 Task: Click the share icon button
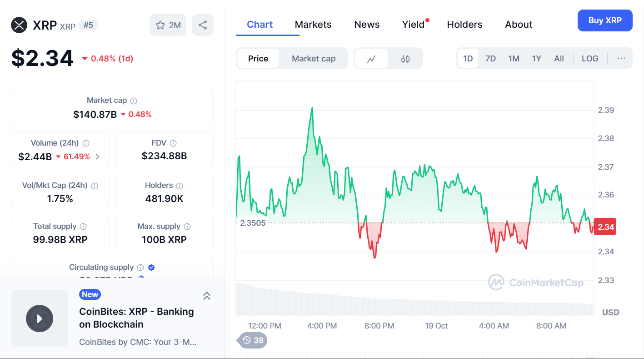203,25
